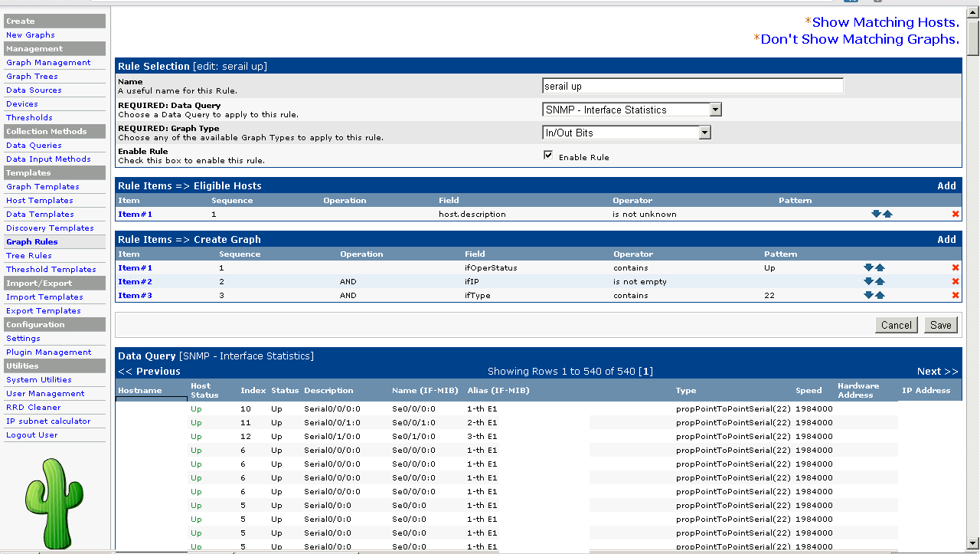The height and width of the screenshot is (554, 980).
Task: Move ifIP rule item down
Action: click(868, 282)
